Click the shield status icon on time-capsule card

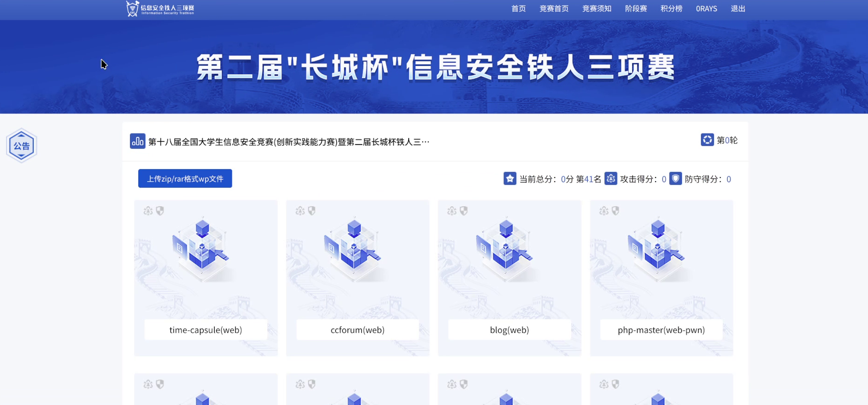[x=160, y=211]
